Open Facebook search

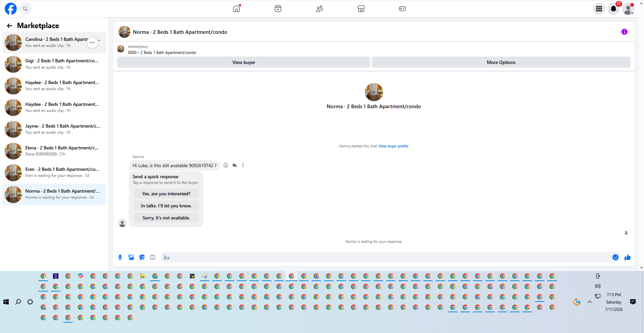(x=25, y=9)
